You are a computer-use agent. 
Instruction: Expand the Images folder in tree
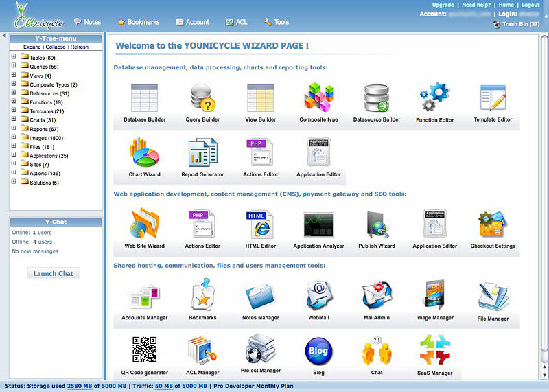(14, 138)
